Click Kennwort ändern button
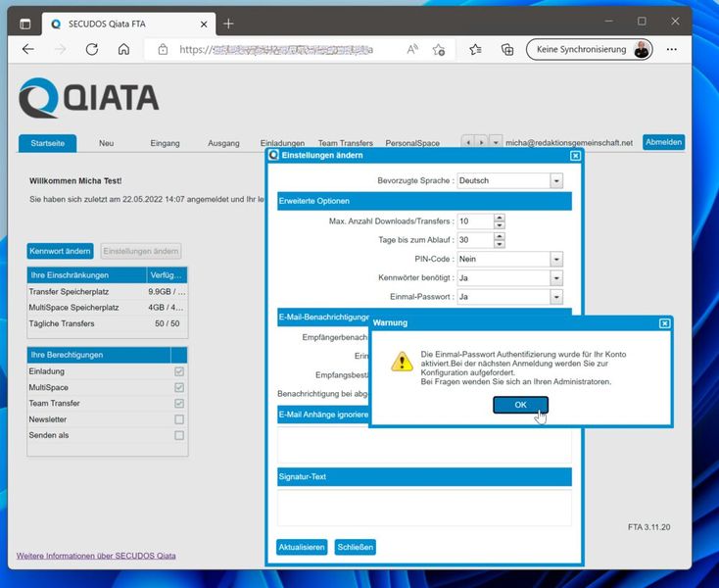The width and height of the screenshot is (719, 588). tap(60, 251)
